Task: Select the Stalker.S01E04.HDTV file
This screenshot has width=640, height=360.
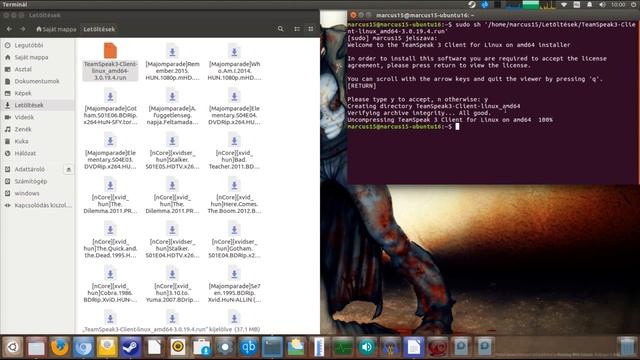Action: tap(172, 240)
